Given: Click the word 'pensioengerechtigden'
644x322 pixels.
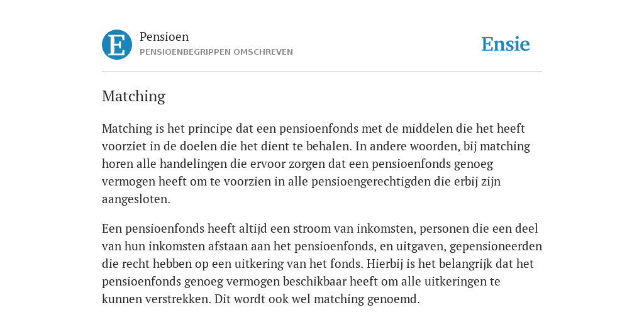Looking at the screenshot, I should pyautogui.click(x=371, y=182).
